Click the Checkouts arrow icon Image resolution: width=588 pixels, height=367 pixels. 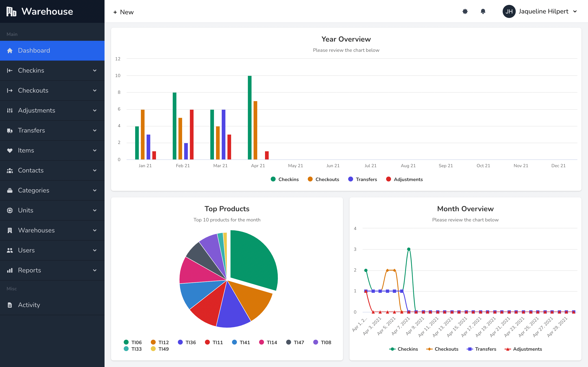95,90
